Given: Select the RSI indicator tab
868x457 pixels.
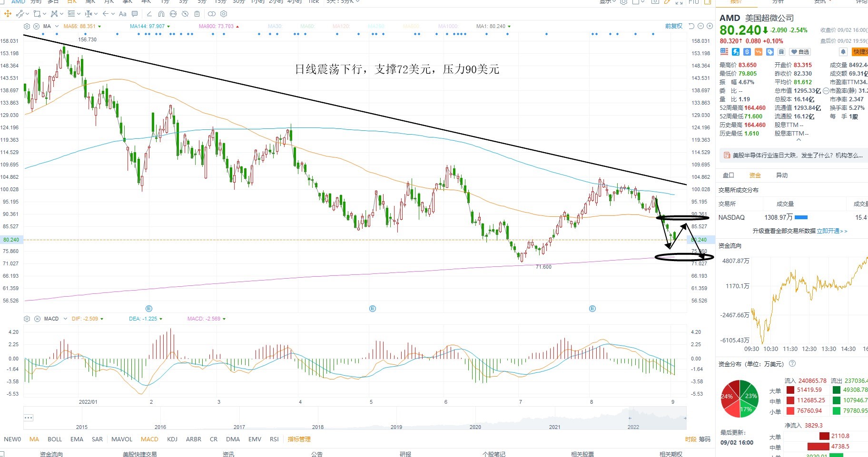Looking at the screenshot, I should (x=274, y=439).
